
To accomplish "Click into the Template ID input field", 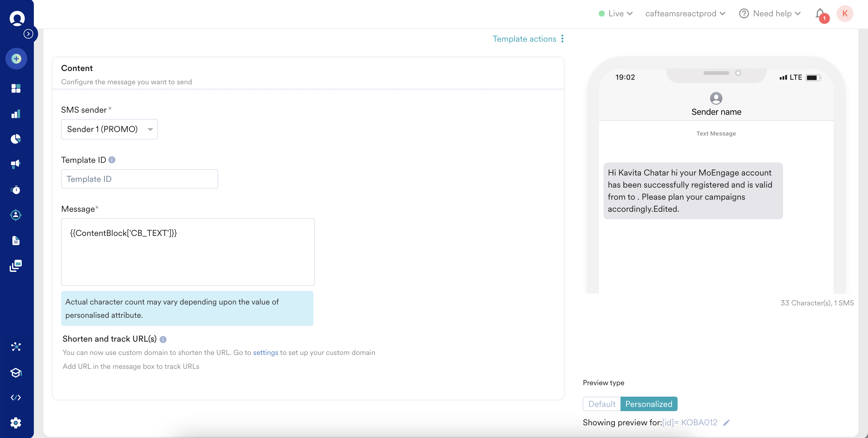I will (139, 179).
